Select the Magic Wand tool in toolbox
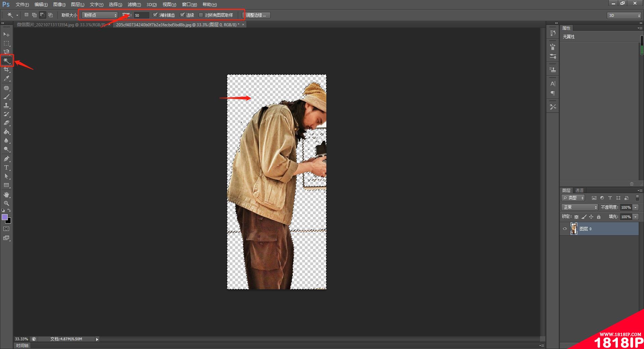The image size is (644, 349). click(6, 61)
